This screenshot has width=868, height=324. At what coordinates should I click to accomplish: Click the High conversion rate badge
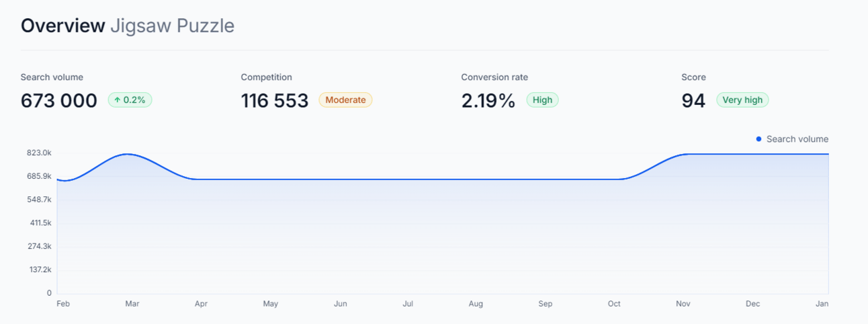pyautogui.click(x=542, y=100)
